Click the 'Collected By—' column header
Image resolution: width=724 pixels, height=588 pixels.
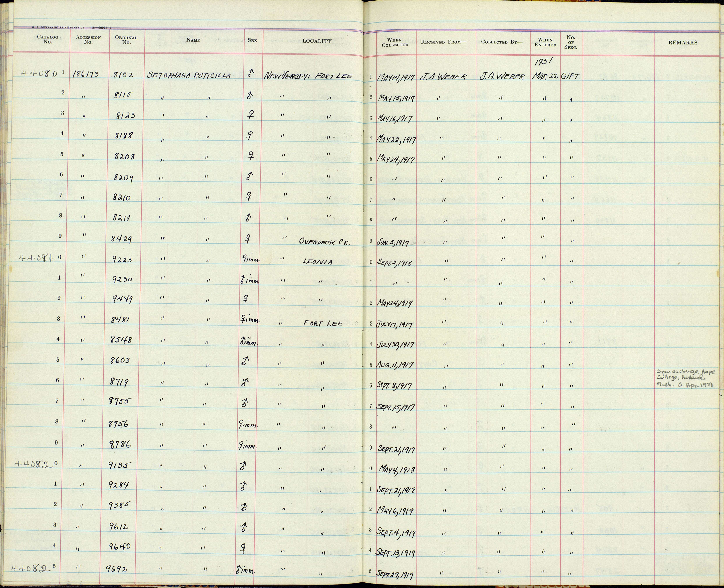502,42
